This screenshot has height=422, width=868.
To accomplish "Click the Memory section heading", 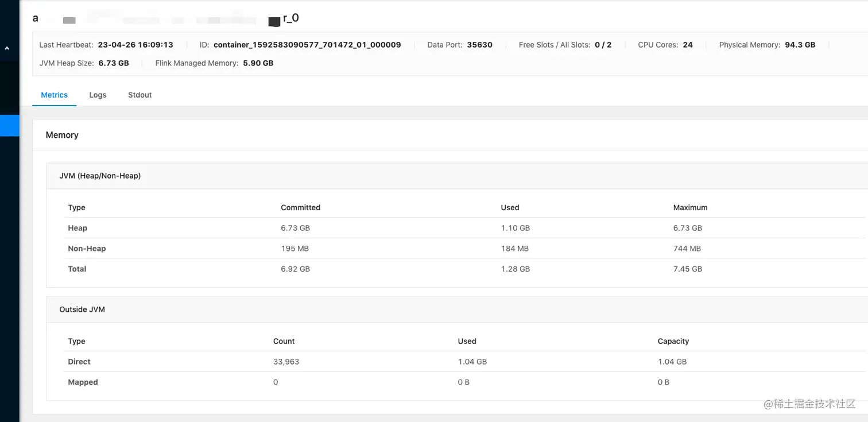I will (x=62, y=135).
